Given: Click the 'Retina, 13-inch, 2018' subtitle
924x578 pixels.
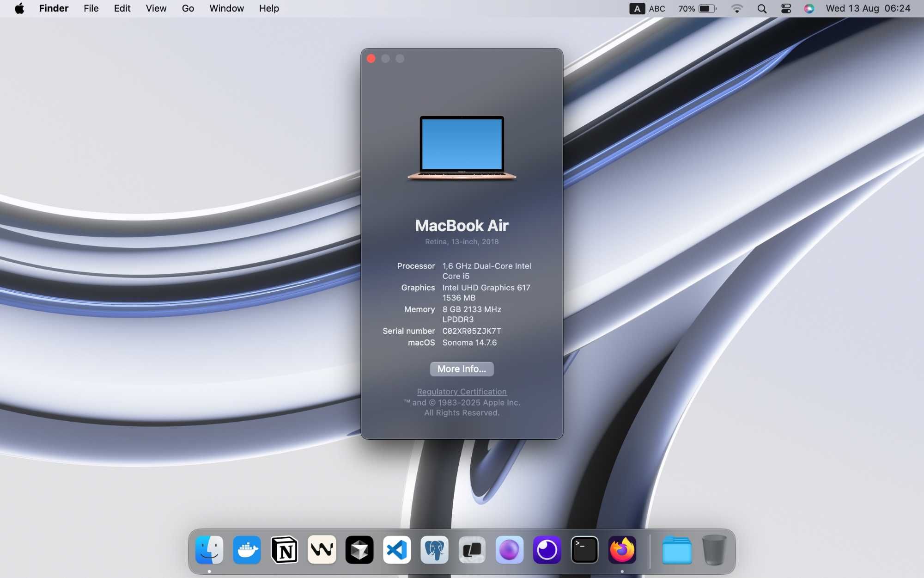Looking at the screenshot, I should point(462,241).
